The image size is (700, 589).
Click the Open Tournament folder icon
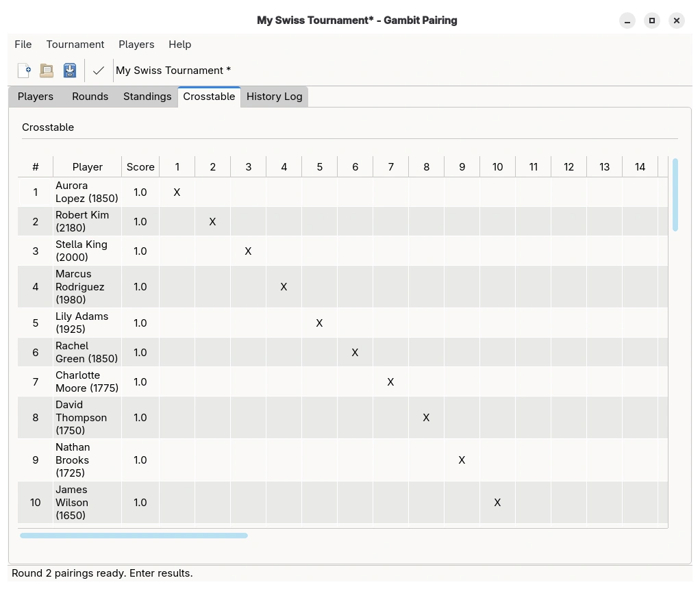[x=47, y=71]
